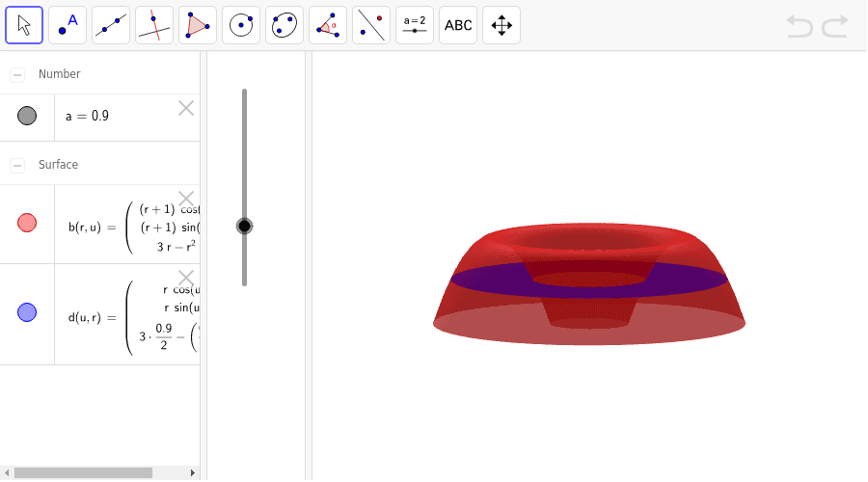Toggle visibility of red surface b
The image size is (868, 482).
pyautogui.click(x=27, y=223)
